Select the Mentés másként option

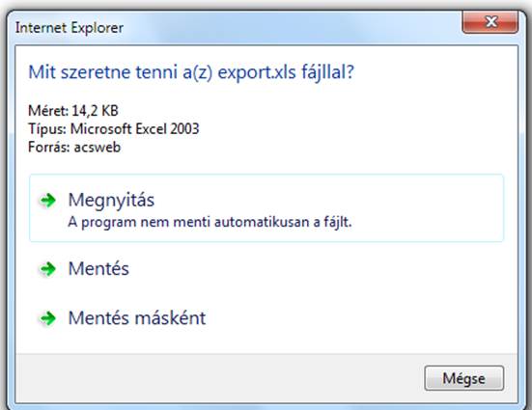tap(137, 318)
